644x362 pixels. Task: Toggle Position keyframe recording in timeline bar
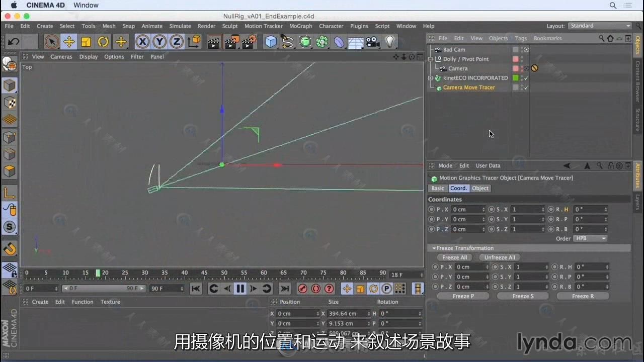click(x=347, y=289)
